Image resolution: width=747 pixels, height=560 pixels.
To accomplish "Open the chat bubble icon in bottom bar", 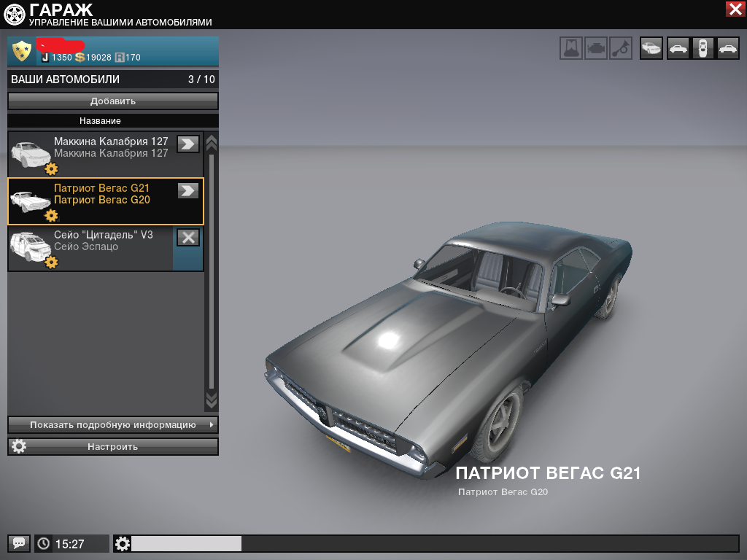I will click(x=19, y=543).
